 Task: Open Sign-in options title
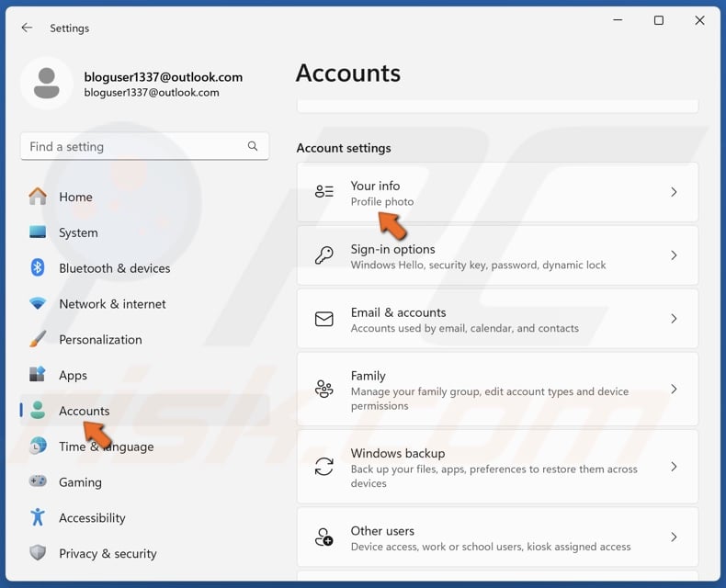392,249
